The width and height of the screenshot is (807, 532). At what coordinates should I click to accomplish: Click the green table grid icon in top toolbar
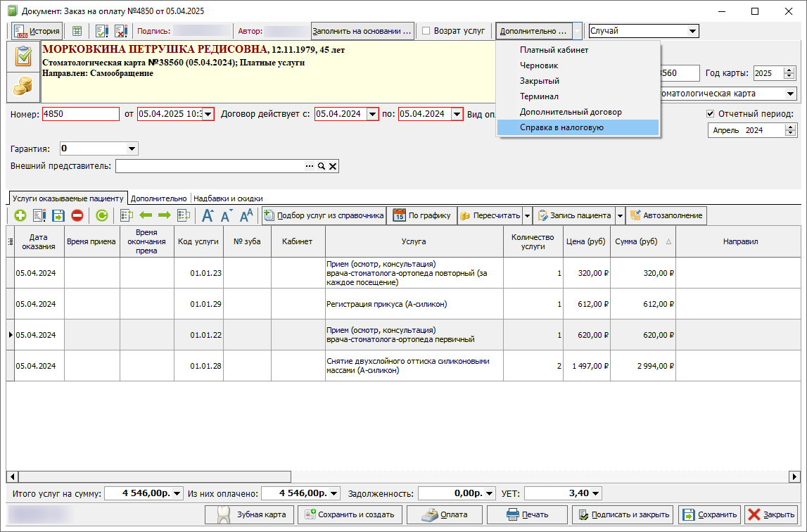pos(77,31)
